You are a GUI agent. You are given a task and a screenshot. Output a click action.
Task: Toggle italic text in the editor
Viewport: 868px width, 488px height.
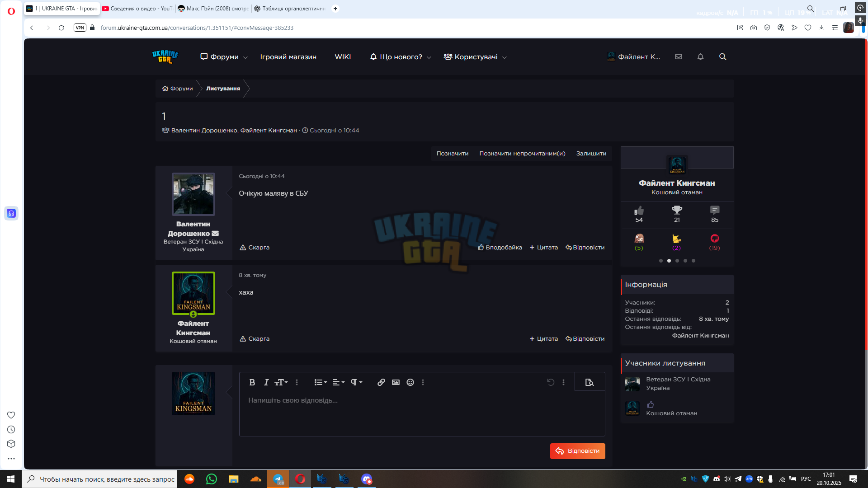(266, 382)
